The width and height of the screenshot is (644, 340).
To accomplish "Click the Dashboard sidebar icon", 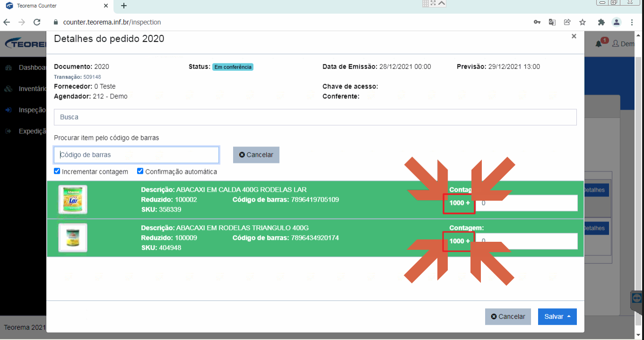I will [8, 68].
